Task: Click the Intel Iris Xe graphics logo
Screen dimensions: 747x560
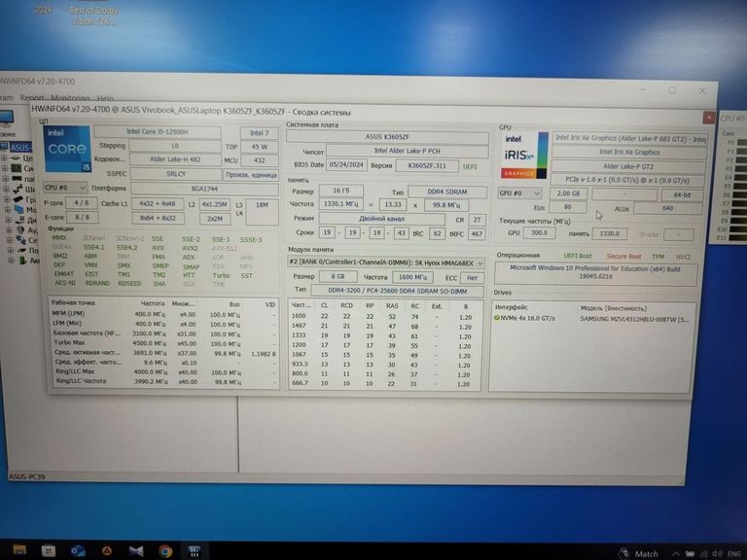Action: coord(523,157)
